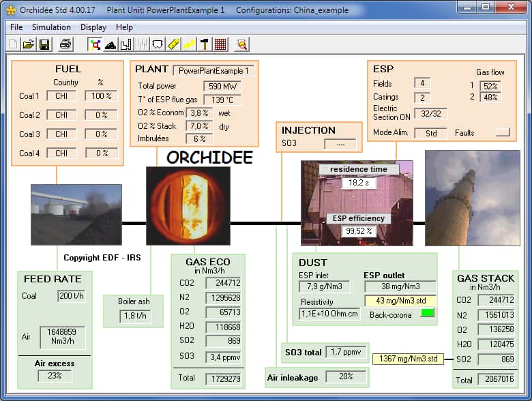Click the Electric Section ON 32/32 field
532x401 pixels.
[431, 114]
